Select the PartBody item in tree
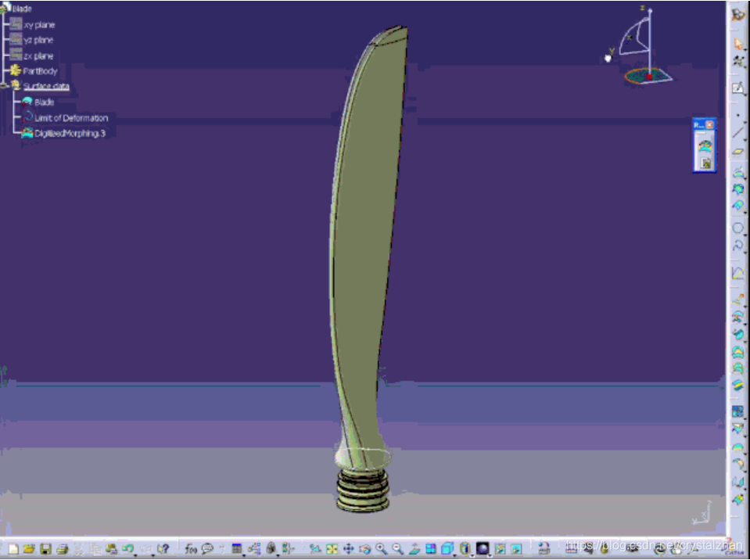The width and height of the screenshot is (750, 560). [x=39, y=71]
